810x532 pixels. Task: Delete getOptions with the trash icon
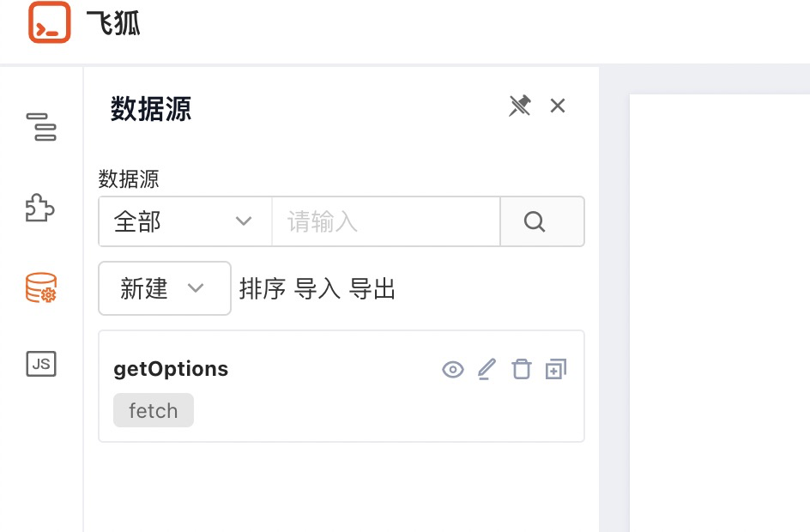pos(521,368)
